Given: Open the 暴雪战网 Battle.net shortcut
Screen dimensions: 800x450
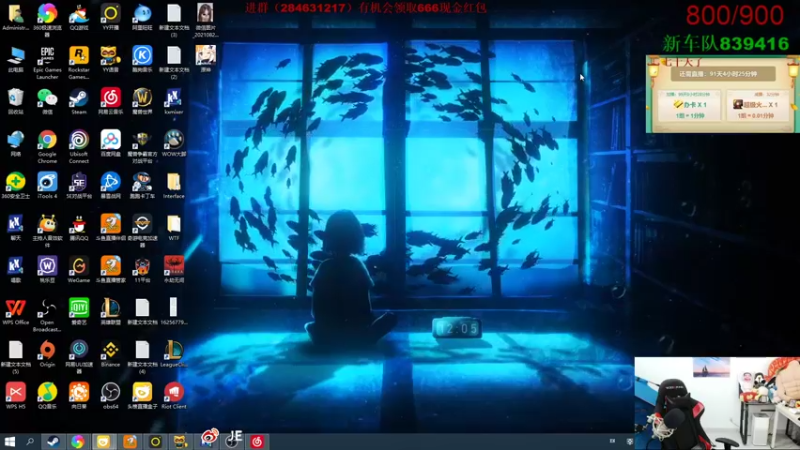Looking at the screenshot, I should [110, 185].
